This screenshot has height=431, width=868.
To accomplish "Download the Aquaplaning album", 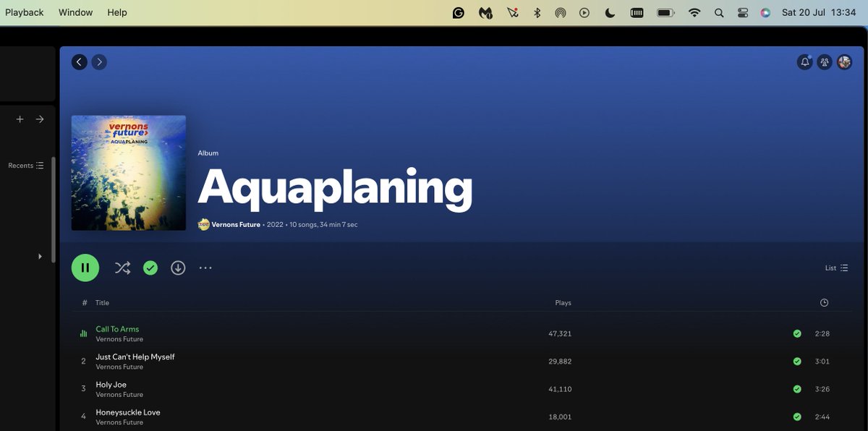I will [178, 268].
